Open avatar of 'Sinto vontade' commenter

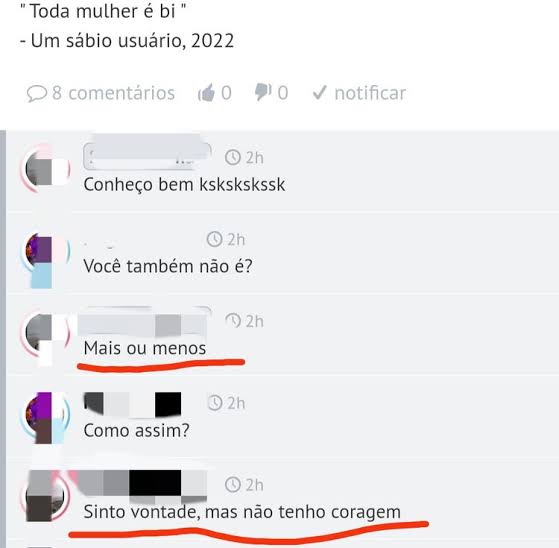[45, 496]
